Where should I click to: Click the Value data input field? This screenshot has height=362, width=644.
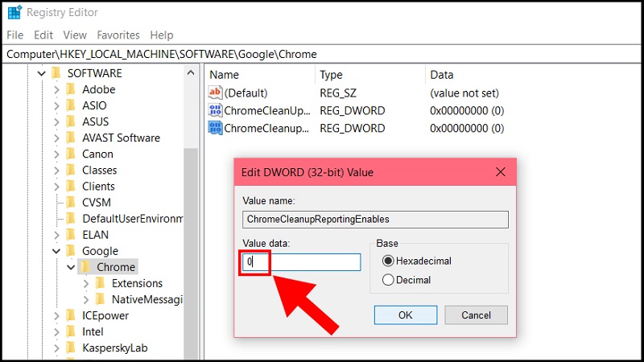[301, 262]
